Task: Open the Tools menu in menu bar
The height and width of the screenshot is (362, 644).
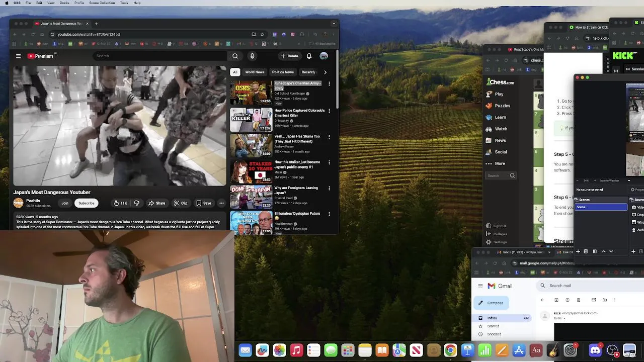Action: pyautogui.click(x=124, y=3)
